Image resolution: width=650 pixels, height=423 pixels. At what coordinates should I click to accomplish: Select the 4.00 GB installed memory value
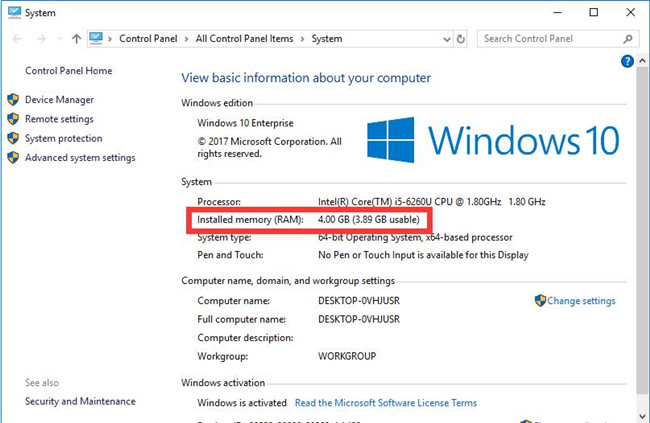tap(369, 219)
